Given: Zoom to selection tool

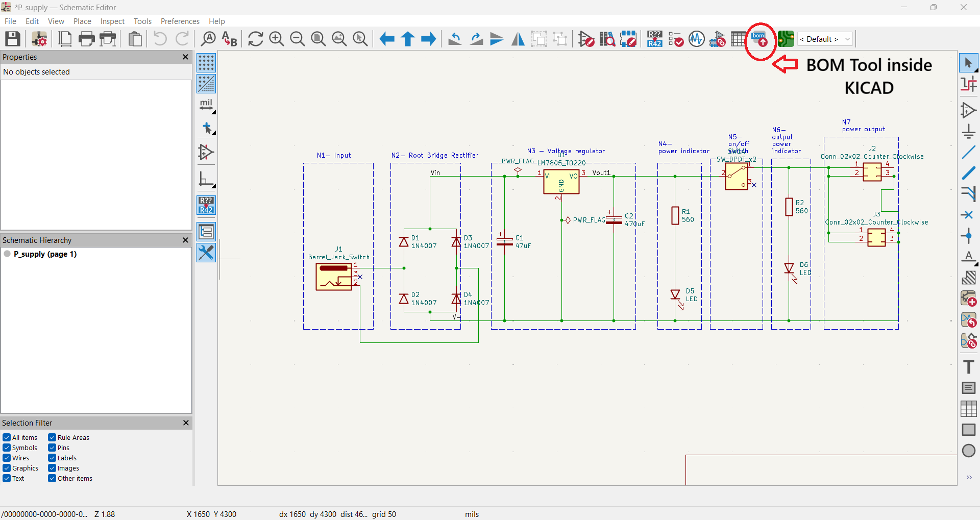Looking at the screenshot, I should 360,39.
